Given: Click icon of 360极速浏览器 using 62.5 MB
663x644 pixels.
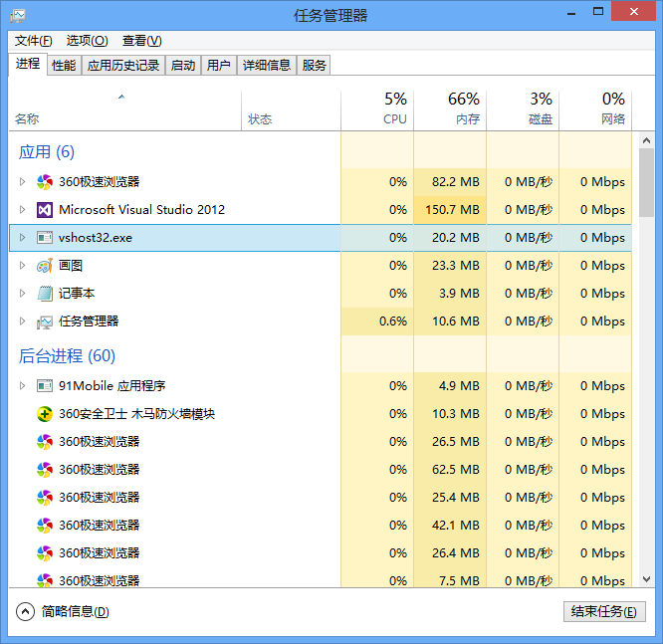Looking at the screenshot, I should point(45,470).
